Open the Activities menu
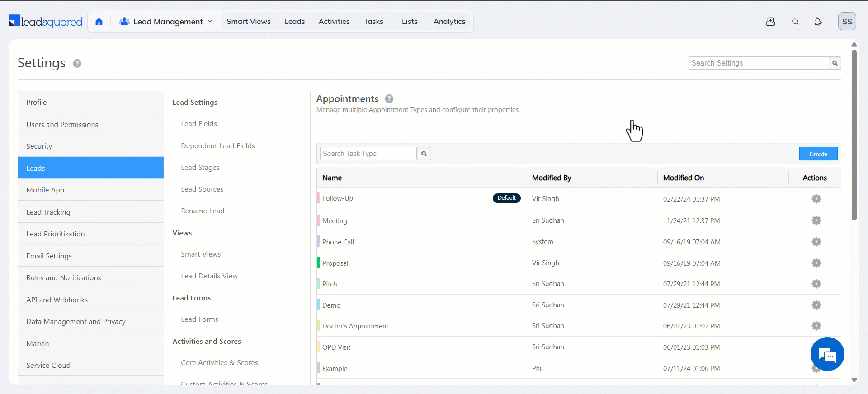This screenshot has width=868, height=394. (x=334, y=21)
